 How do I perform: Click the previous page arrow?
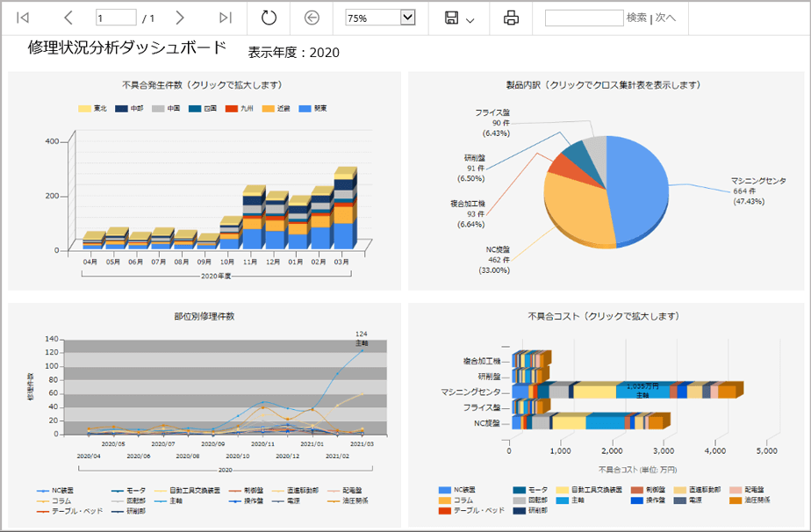pos(69,18)
